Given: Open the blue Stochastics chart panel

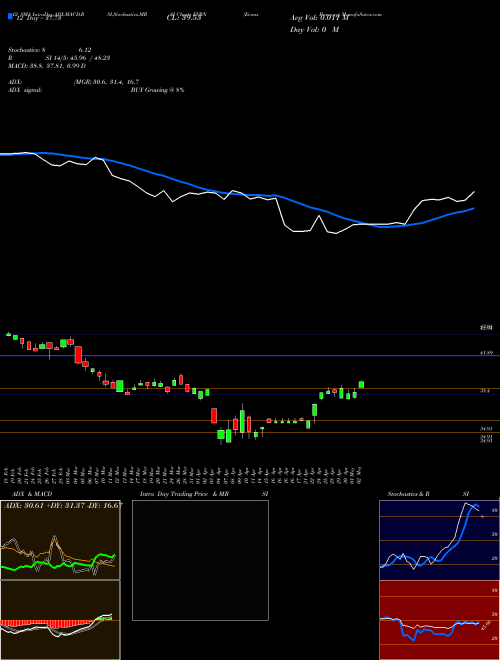Looking at the screenshot, I should pyautogui.click(x=439, y=540).
